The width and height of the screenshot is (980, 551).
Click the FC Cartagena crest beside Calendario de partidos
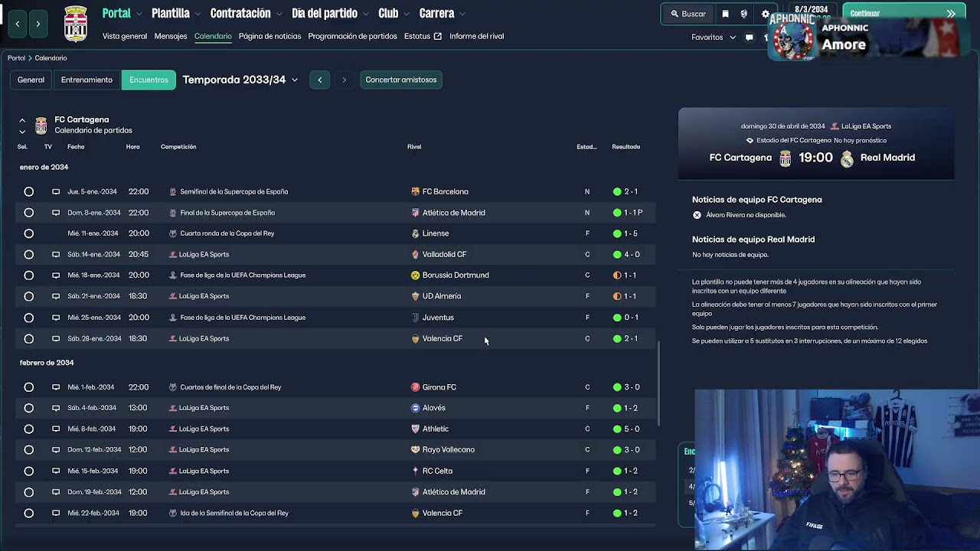[x=41, y=125]
